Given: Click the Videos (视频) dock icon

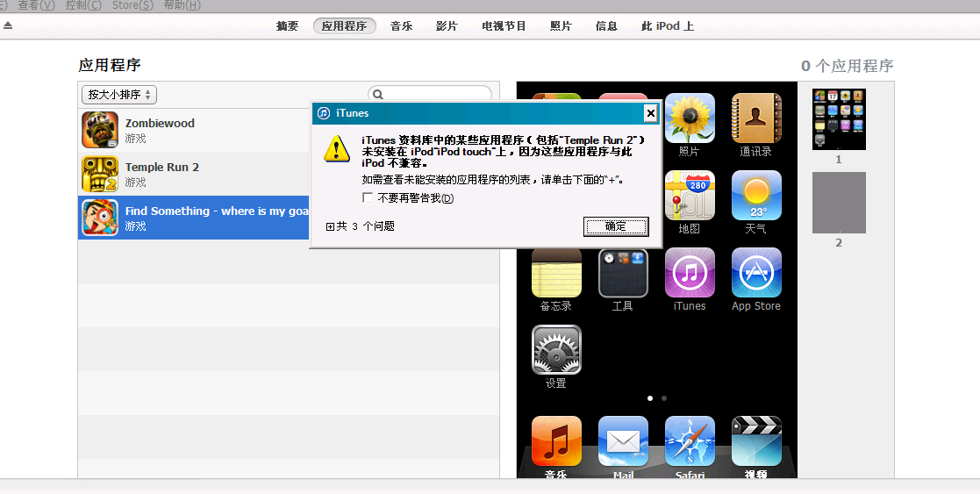Looking at the screenshot, I should pos(756,440).
